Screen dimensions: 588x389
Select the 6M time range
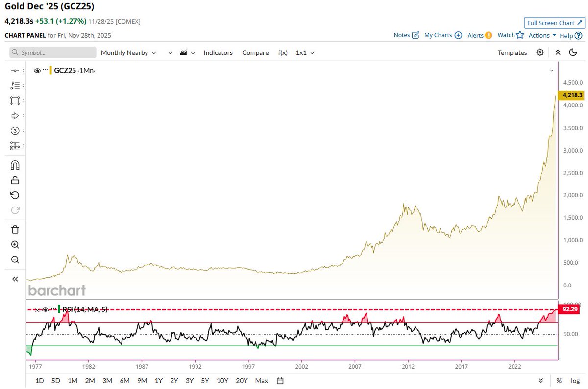pos(124,381)
